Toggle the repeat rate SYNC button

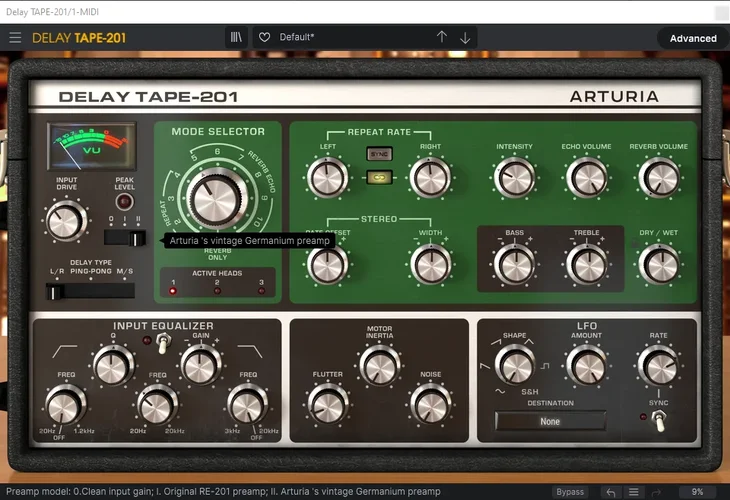[379, 154]
